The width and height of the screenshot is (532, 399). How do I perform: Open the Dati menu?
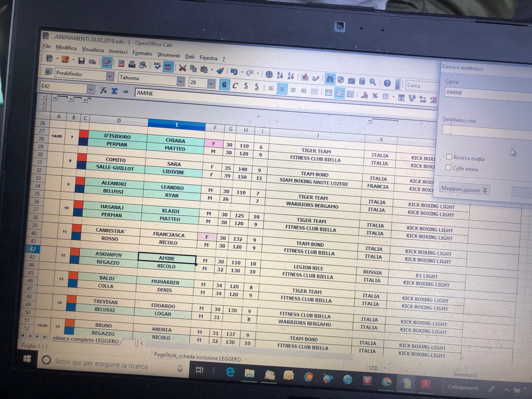coord(190,57)
